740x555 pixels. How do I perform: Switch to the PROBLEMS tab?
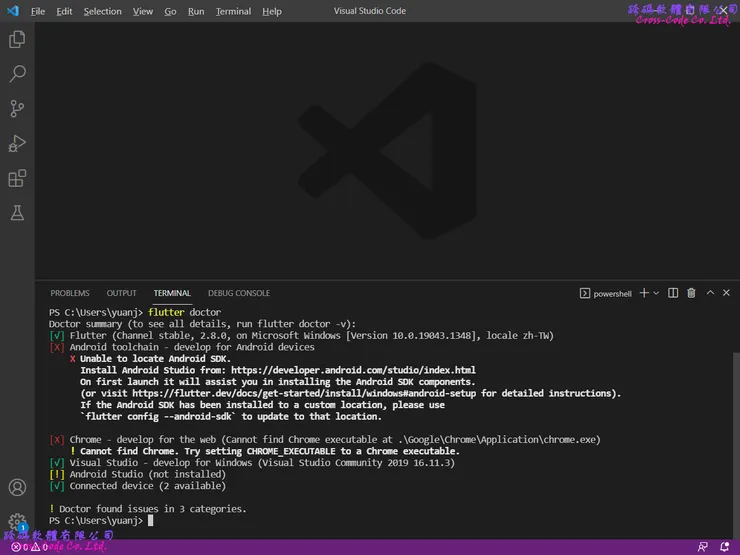pos(70,293)
